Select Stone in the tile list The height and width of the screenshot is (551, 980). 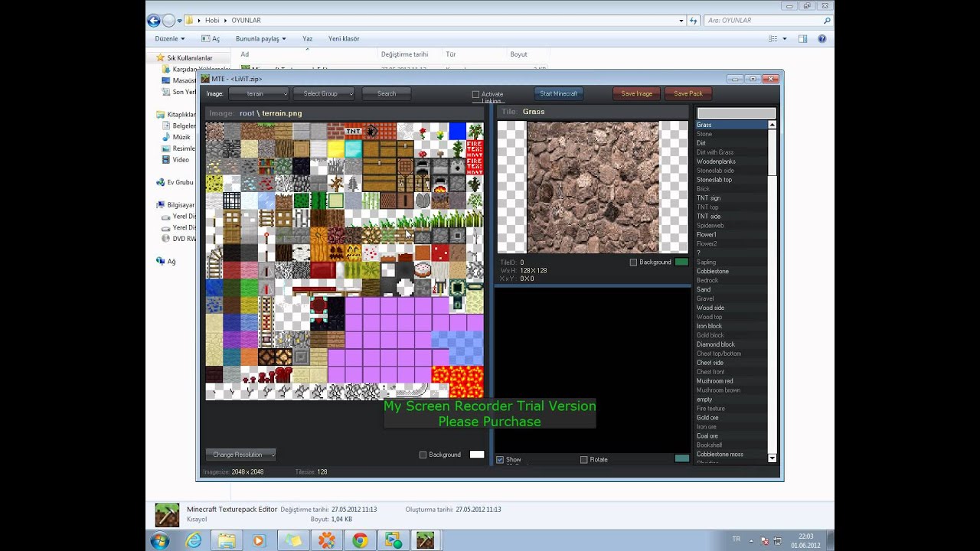click(x=704, y=134)
